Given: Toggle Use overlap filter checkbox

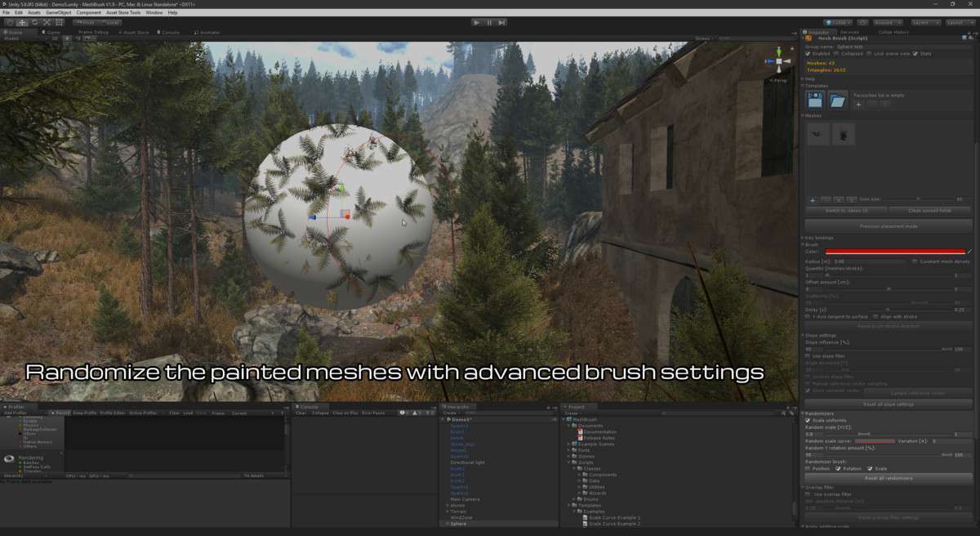Looking at the screenshot, I should coord(808,494).
